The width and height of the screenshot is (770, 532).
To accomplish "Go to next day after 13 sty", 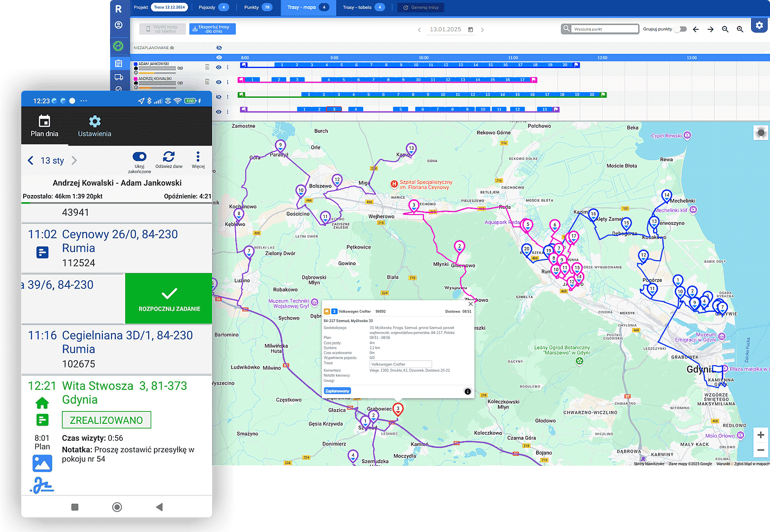I will pyautogui.click(x=74, y=161).
